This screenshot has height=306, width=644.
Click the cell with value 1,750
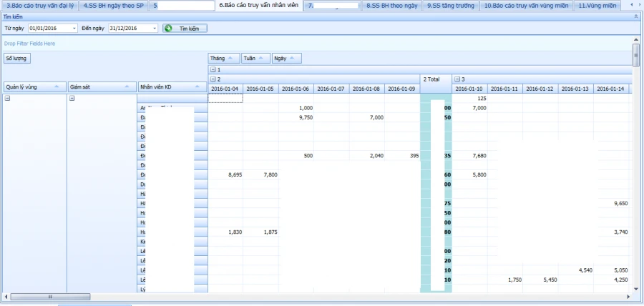click(504, 280)
